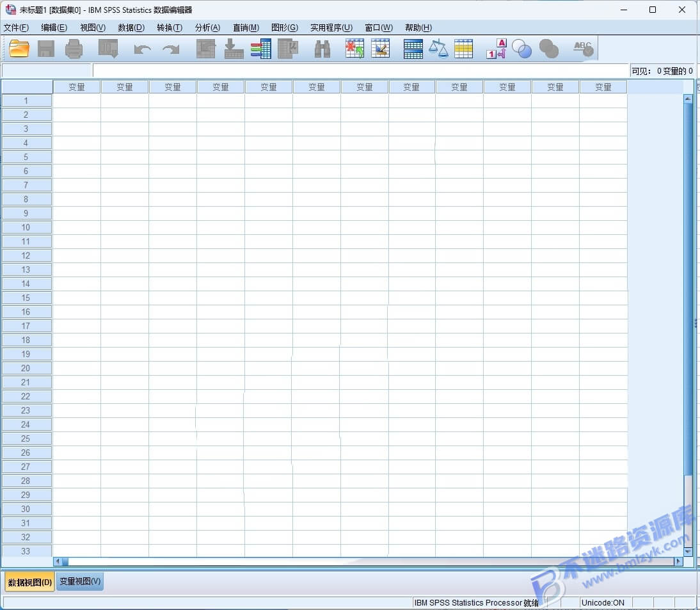Open the recently used dialogs icon
The height and width of the screenshot is (610, 700).
click(x=108, y=49)
